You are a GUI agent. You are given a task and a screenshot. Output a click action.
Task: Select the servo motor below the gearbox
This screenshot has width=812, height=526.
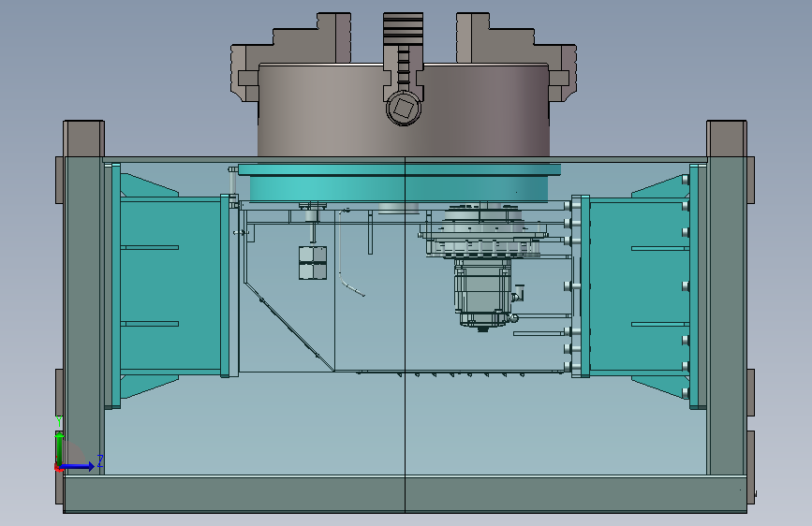point(482,294)
